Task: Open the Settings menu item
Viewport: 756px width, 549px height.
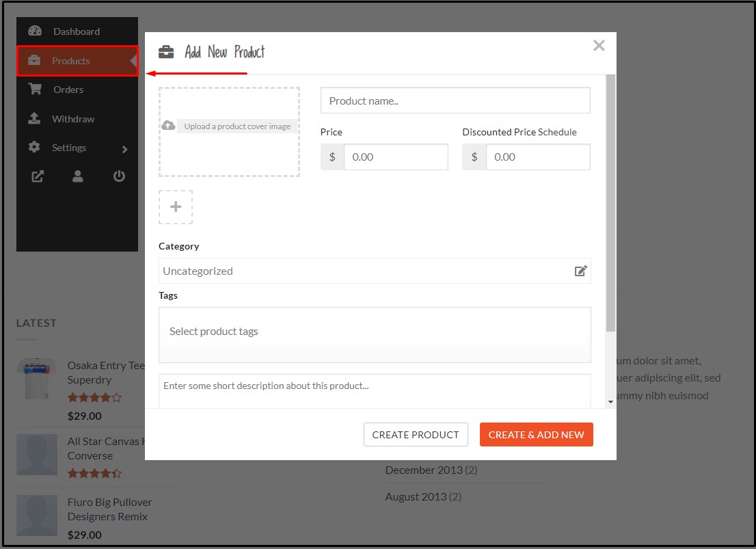Action: (77, 148)
